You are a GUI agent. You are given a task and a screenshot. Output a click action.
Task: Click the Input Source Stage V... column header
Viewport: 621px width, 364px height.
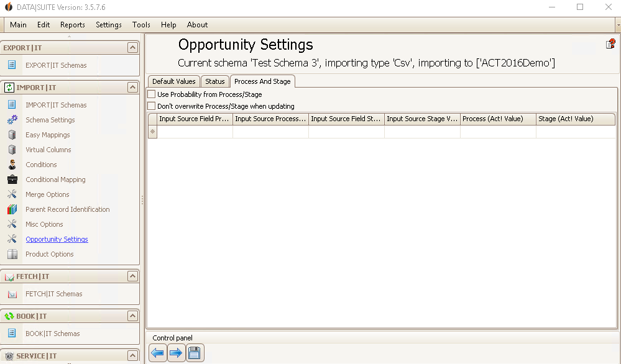(422, 119)
